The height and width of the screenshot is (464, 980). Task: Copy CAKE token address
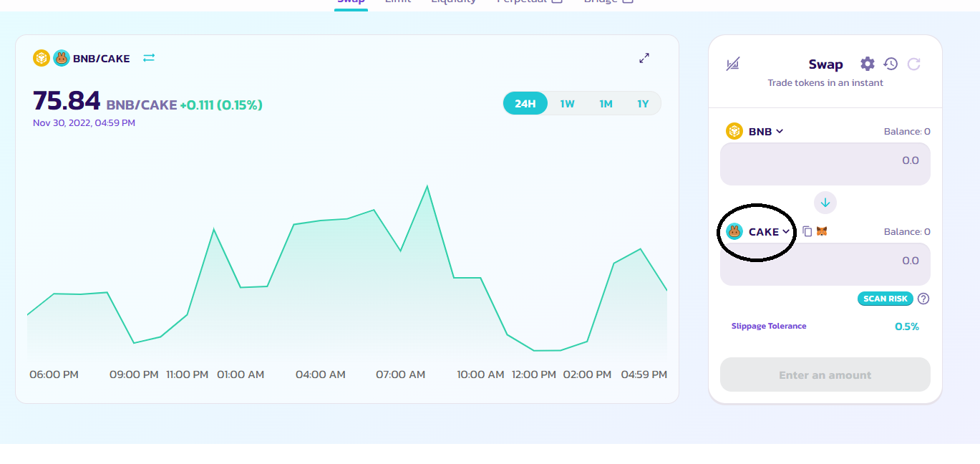(x=807, y=231)
